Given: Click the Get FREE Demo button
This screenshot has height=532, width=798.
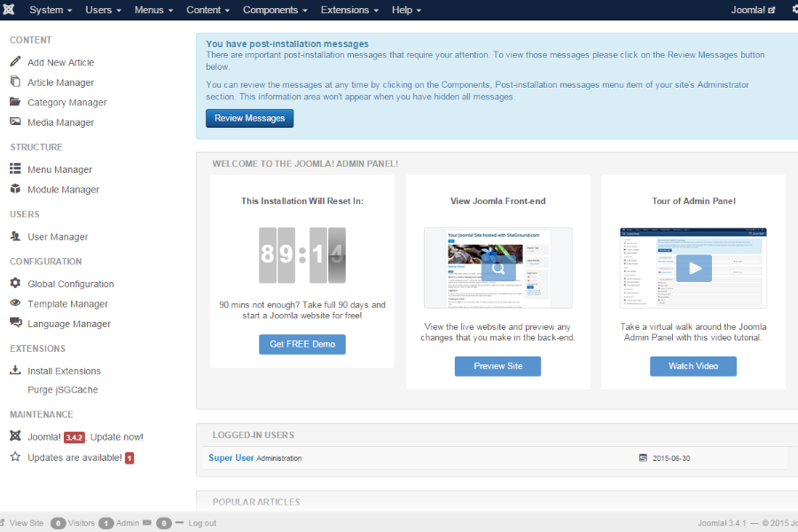Looking at the screenshot, I should [302, 344].
